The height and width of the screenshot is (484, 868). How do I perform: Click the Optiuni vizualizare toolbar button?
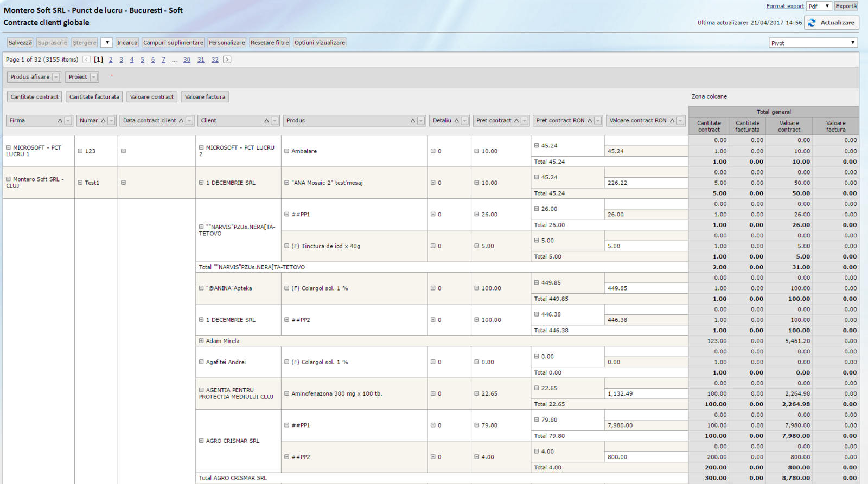click(320, 43)
